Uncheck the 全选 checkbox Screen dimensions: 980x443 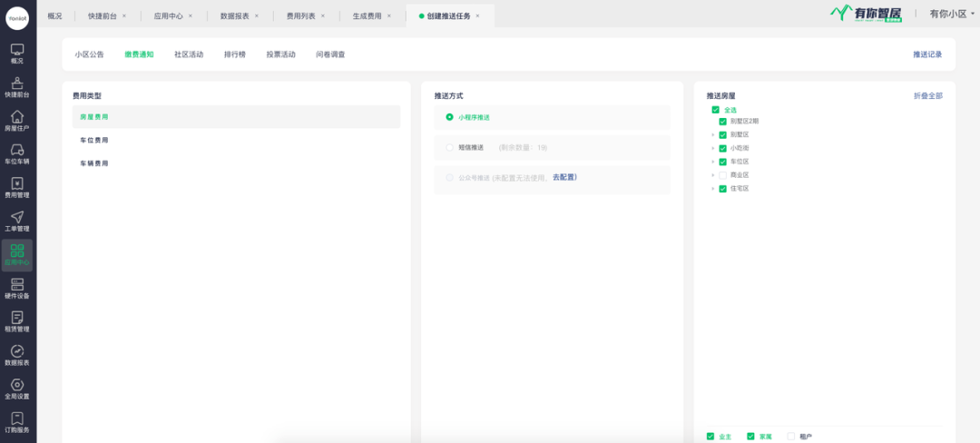[715, 110]
